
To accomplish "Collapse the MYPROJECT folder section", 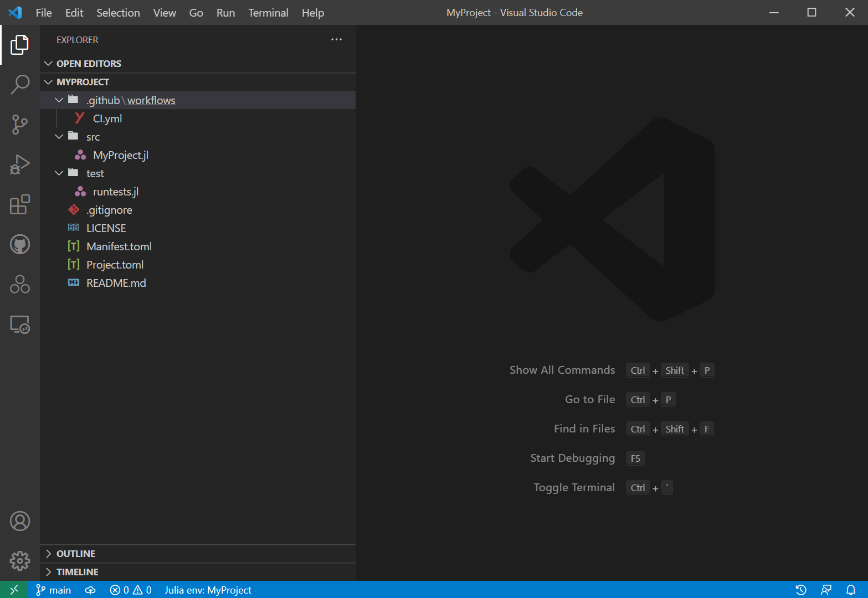I will 83,82.
